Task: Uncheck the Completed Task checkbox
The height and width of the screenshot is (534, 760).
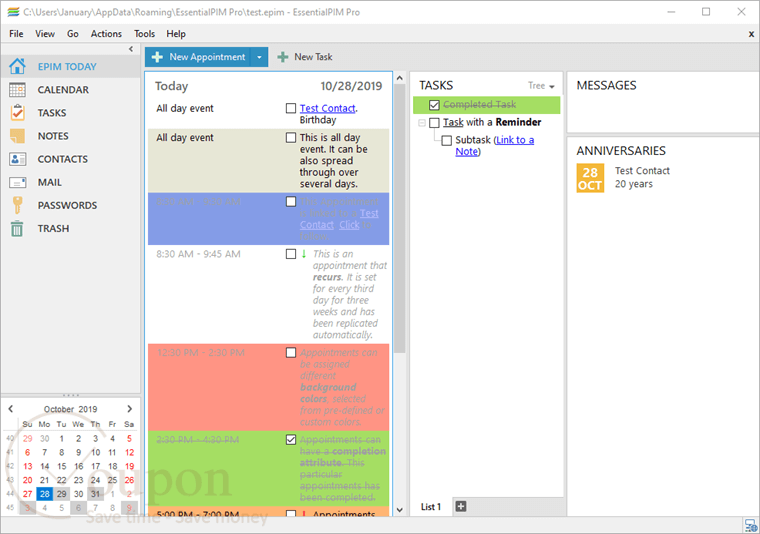Action: (x=434, y=105)
